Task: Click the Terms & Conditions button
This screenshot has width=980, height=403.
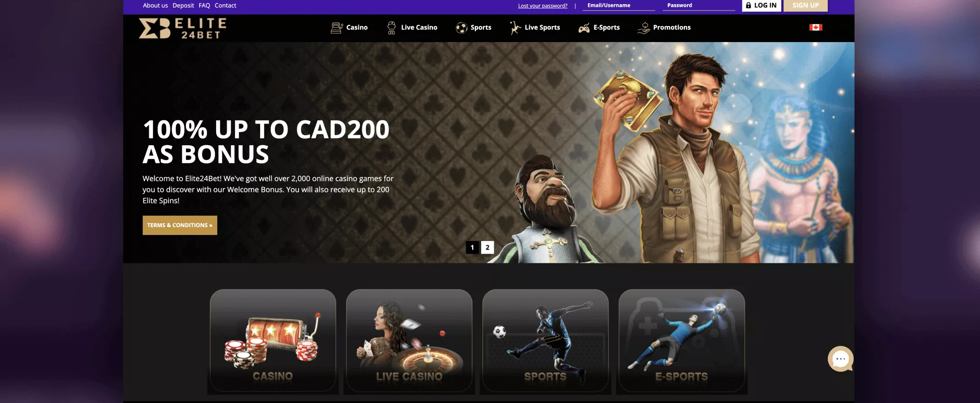Action: tap(180, 225)
